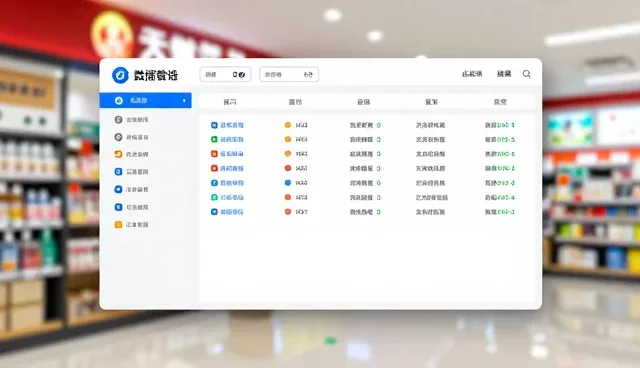
Task: Click the green marker in third column, second row
Action: click(x=379, y=140)
